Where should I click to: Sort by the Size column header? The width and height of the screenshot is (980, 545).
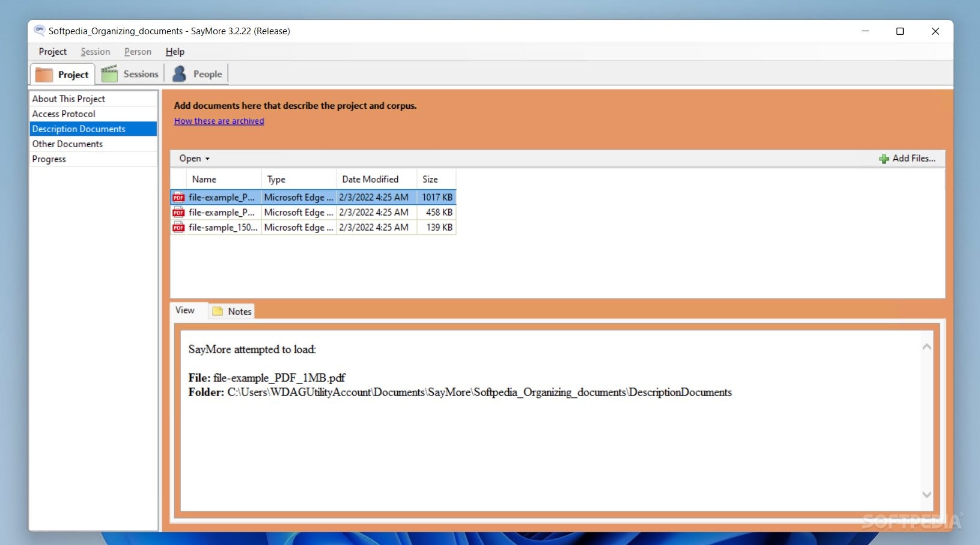[x=436, y=179]
